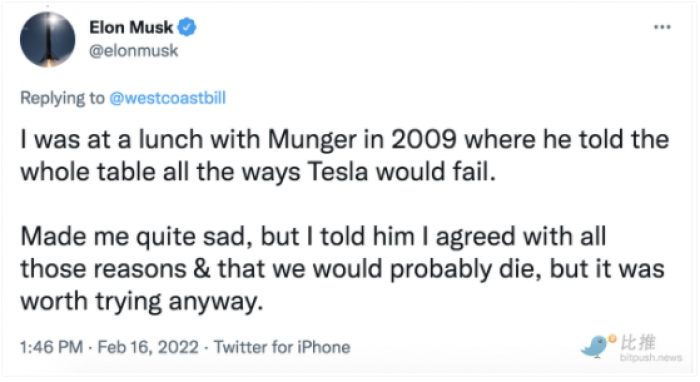Click the bitpush.news watermark text
The image size is (700, 382).
[651, 357]
